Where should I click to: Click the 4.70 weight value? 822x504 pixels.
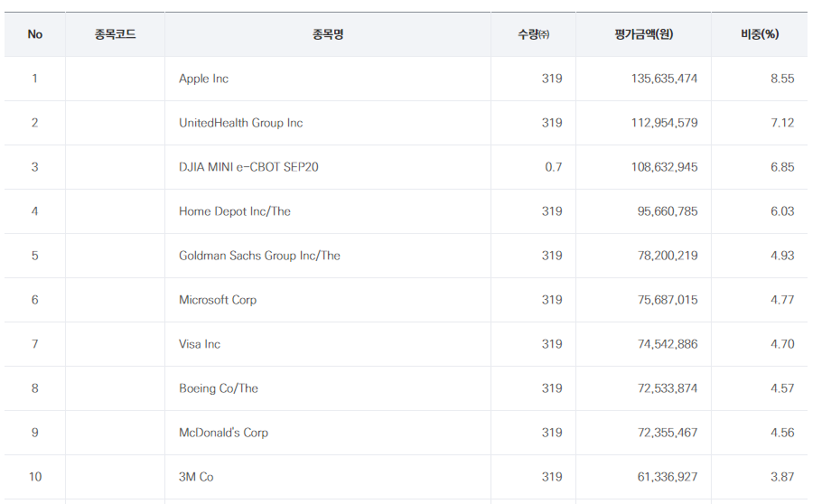pos(782,344)
